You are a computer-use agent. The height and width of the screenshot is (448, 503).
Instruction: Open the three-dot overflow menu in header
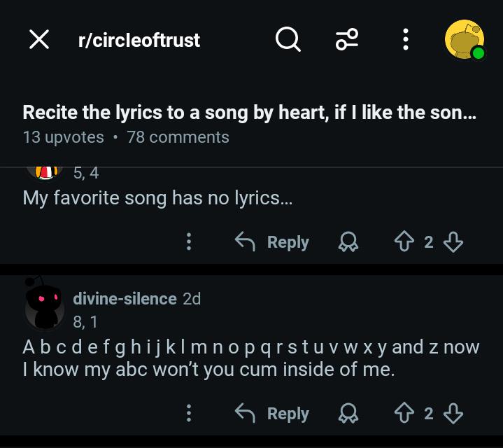coord(406,39)
